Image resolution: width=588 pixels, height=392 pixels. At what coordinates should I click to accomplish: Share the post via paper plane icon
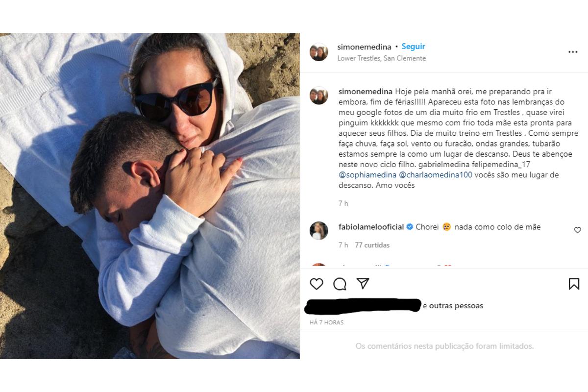tap(363, 284)
